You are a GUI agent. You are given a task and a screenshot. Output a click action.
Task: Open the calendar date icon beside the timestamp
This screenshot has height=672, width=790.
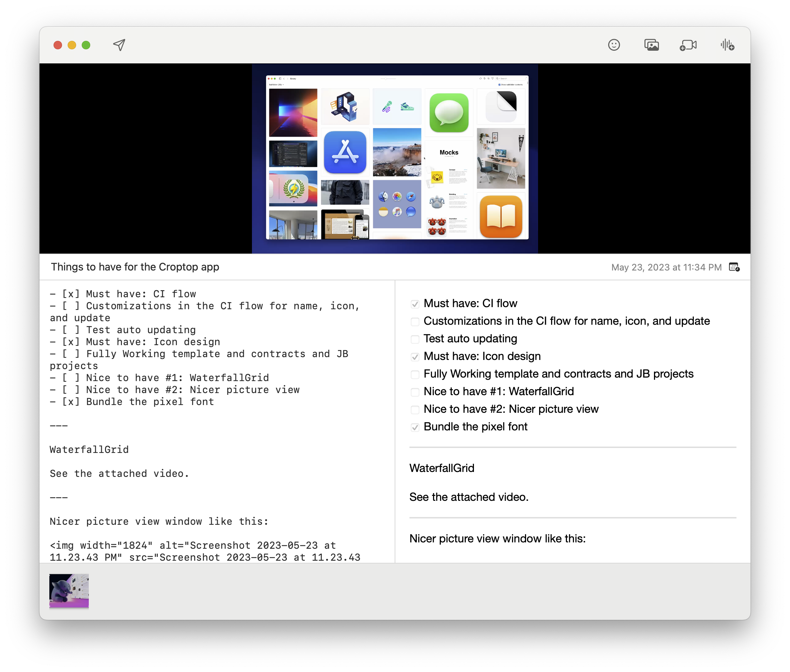(x=734, y=267)
